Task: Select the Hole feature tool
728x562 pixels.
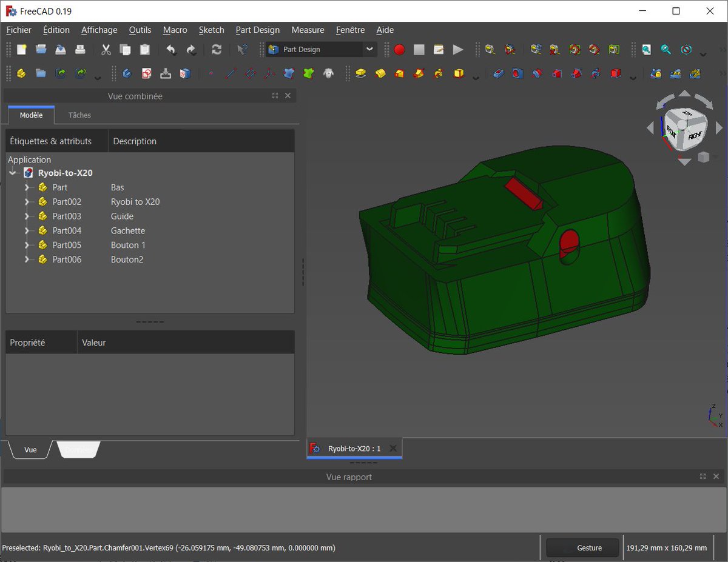Action: pyautogui.click(x=517, y=73)
